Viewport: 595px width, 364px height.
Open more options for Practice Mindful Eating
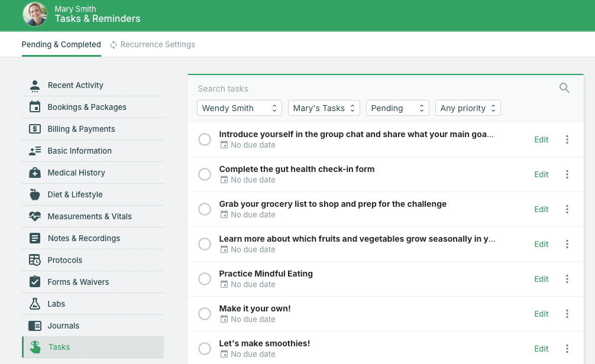567,279
